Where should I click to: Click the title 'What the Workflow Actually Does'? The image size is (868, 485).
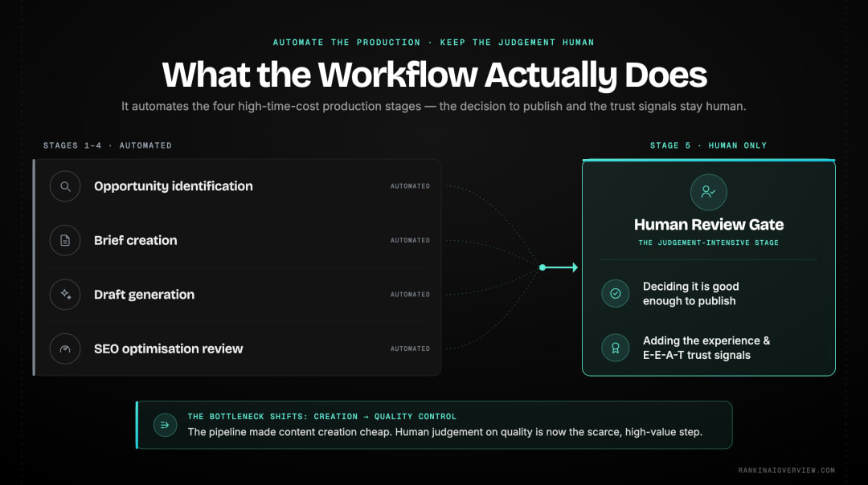(435, 75)
